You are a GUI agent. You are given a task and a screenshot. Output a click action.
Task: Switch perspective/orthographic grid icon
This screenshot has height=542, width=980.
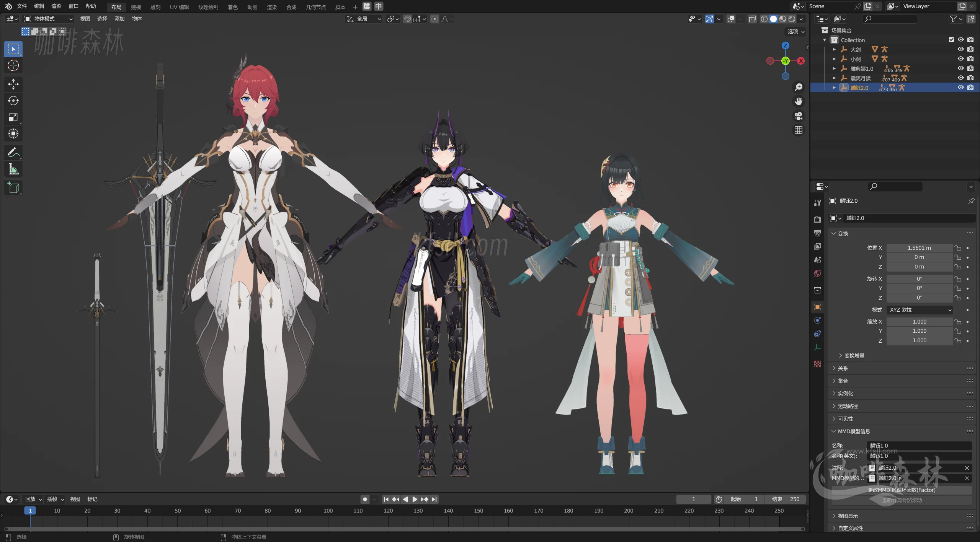(x=799, y=130)
